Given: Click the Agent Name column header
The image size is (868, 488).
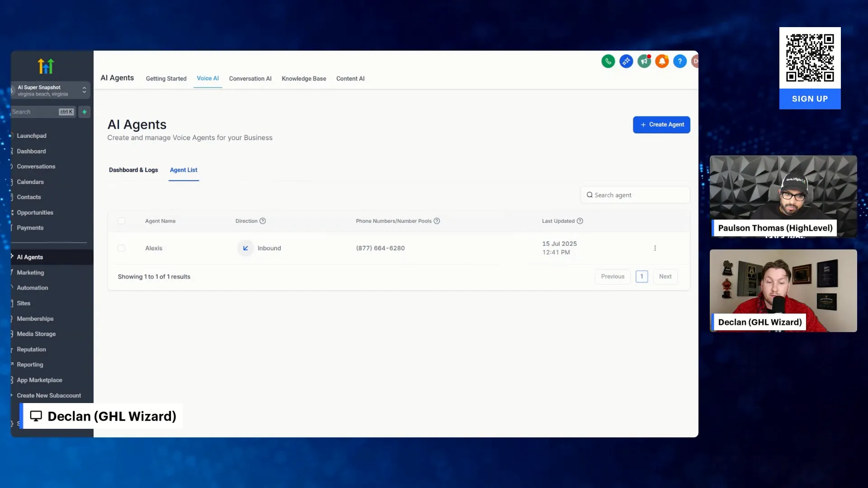Looking at the screenshot, I should [x=160, y=221].
